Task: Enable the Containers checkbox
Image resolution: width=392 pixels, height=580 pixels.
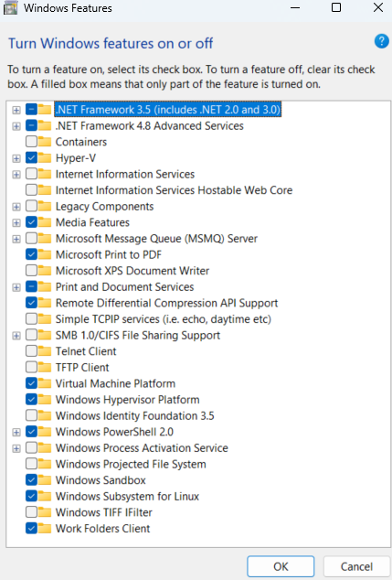Action: coord(31,142)
